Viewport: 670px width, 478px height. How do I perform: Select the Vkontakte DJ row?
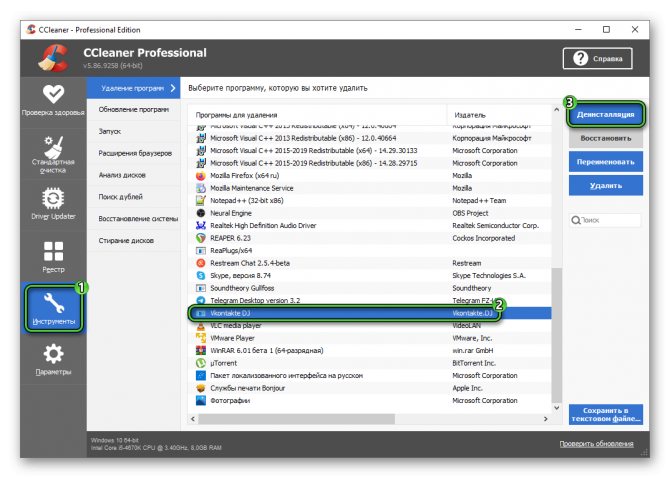click(370, 313)
